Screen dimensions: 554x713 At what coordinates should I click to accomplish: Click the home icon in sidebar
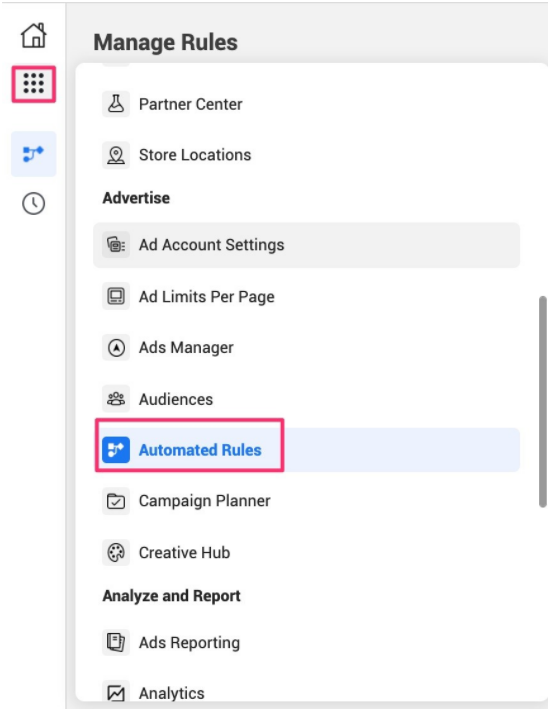(34, 35)
